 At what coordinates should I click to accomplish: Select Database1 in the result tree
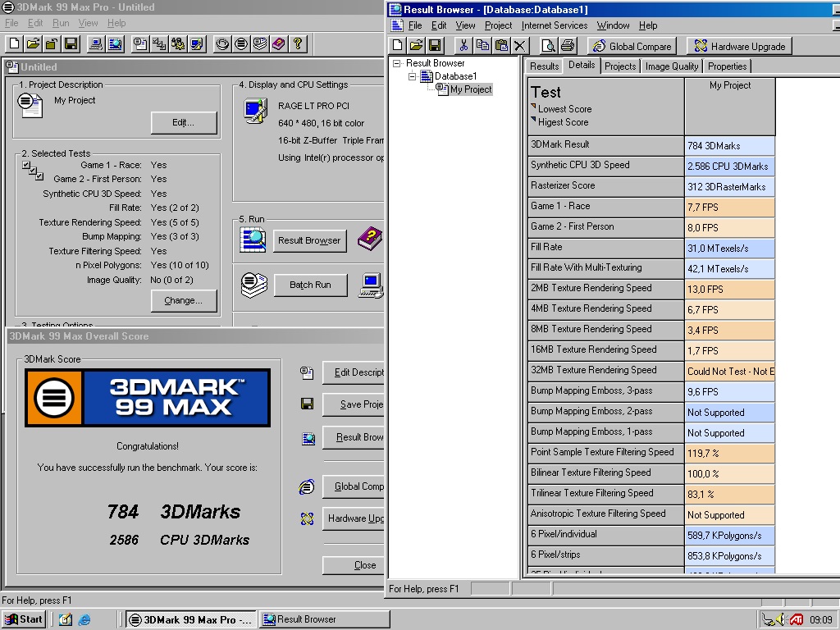pyautogui.click(x=455, y=76)
